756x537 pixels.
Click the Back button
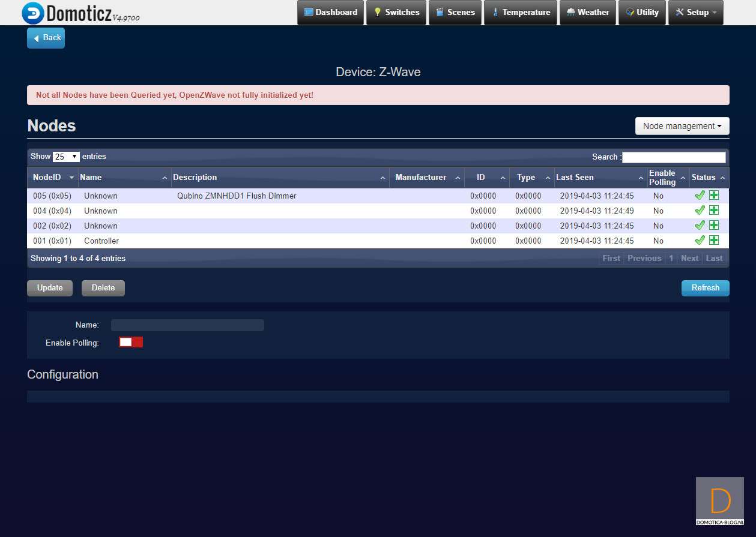[46, 38]
